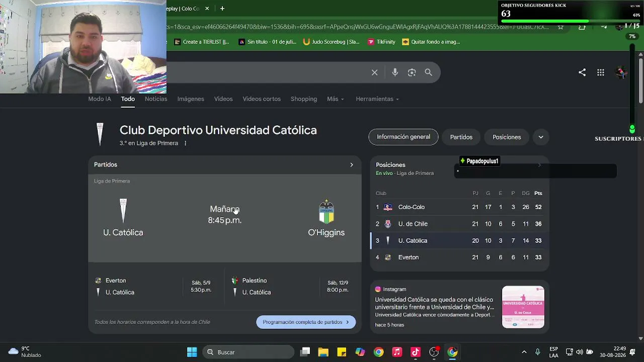Click the O'Higgins team crest
The image size is (644, 362).
tap(327, 211)
